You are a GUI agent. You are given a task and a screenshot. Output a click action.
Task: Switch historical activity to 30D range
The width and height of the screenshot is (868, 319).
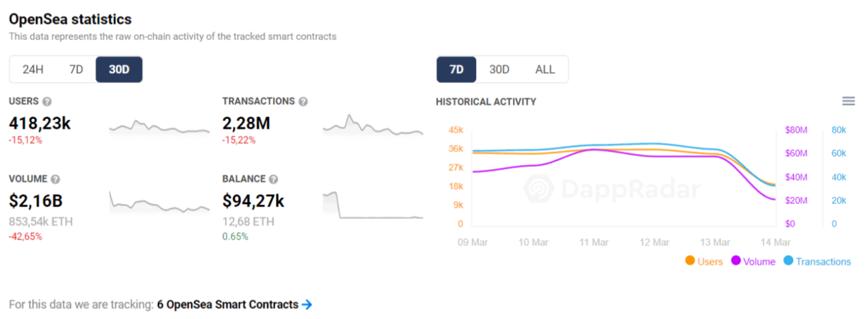click(x=499, y=69)
